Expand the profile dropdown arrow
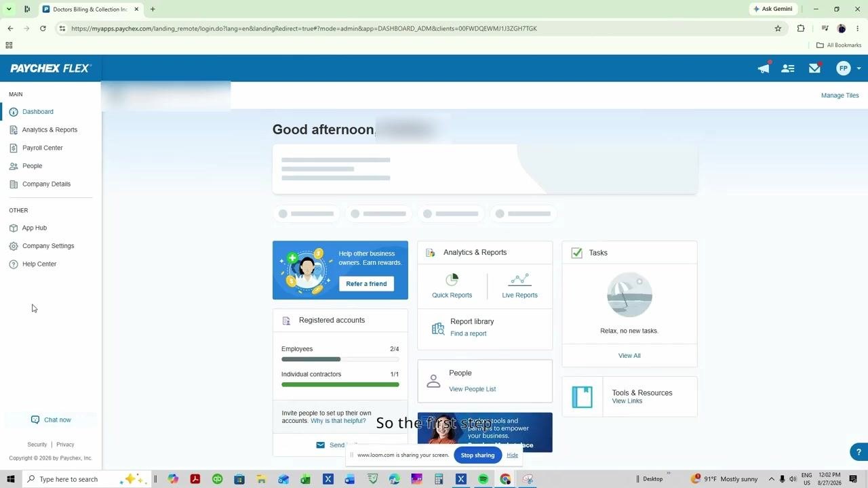 pyautogui.click(x=859, y=68)
